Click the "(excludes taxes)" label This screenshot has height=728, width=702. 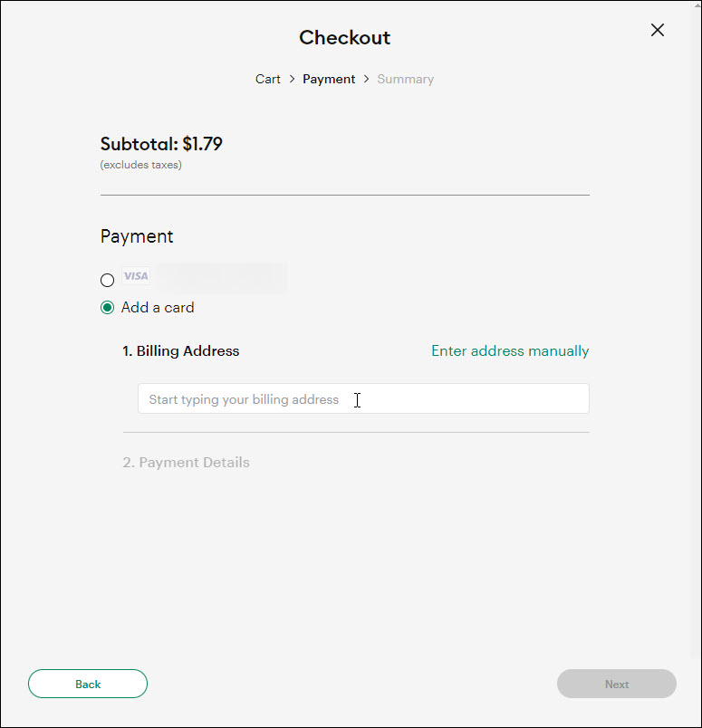(139, 165)
